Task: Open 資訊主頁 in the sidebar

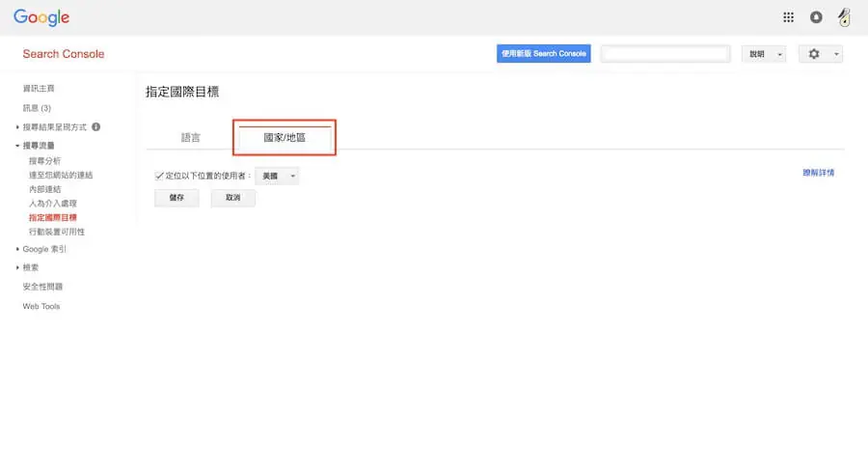Action: pyautogui.click(x=39, y=88)
